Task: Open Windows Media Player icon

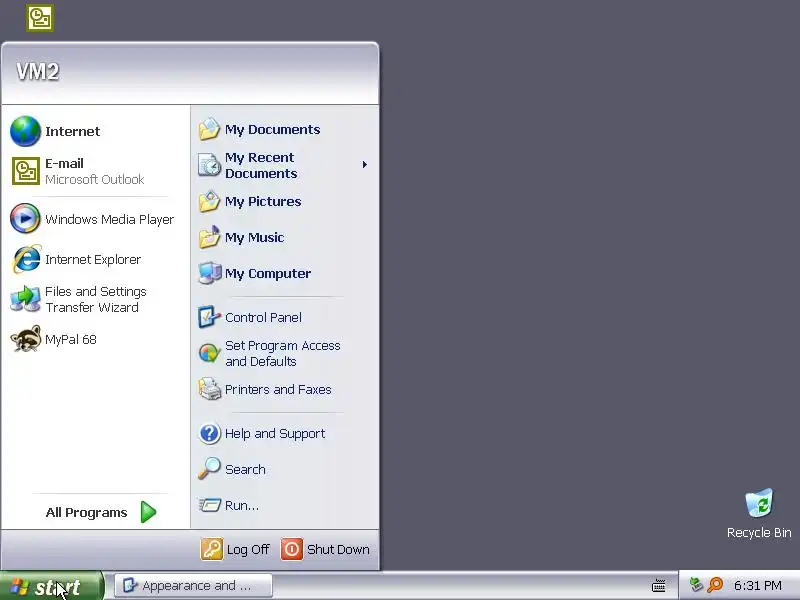Action: (25, 218)
